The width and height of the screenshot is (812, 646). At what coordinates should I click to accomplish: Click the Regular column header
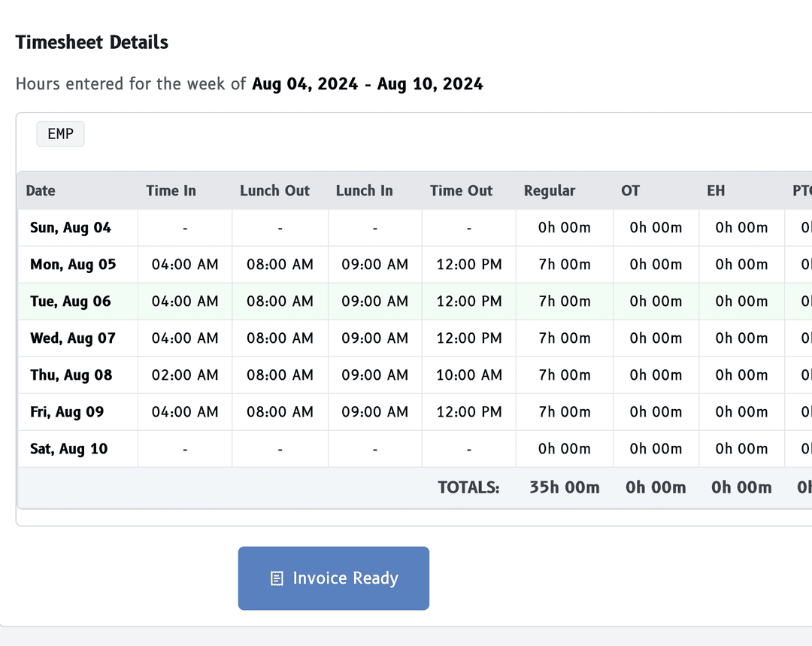coord(550,190)
